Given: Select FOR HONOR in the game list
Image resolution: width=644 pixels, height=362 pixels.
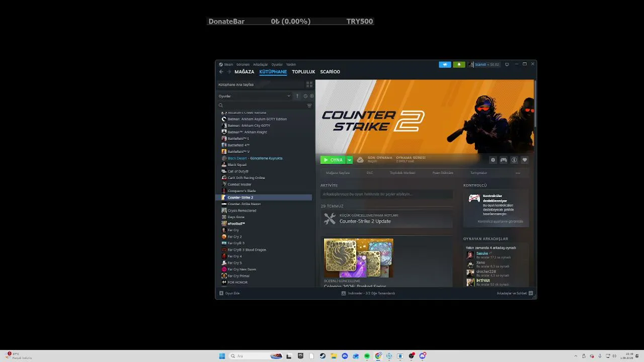Looking at the screenshot, I should click(237, 283).
